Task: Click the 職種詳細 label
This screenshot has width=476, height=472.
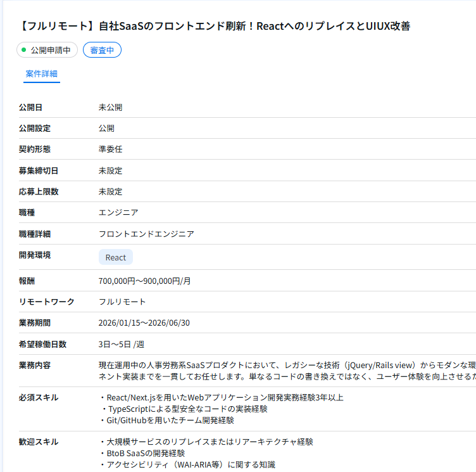Action: coord(35,234)
